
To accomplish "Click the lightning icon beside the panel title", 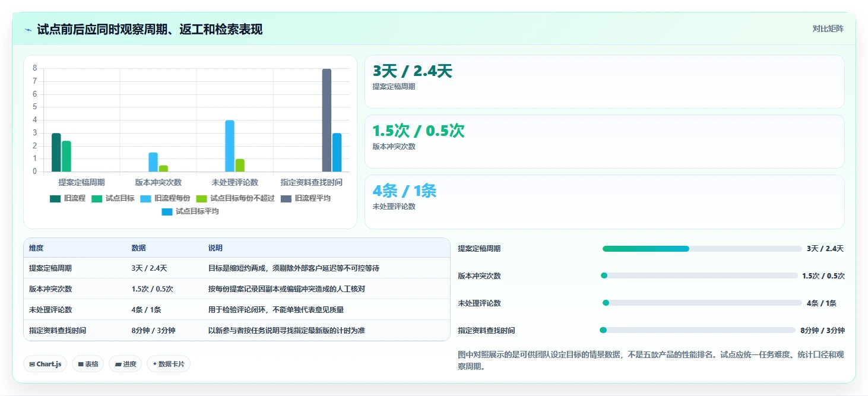I will click(28, 29).
